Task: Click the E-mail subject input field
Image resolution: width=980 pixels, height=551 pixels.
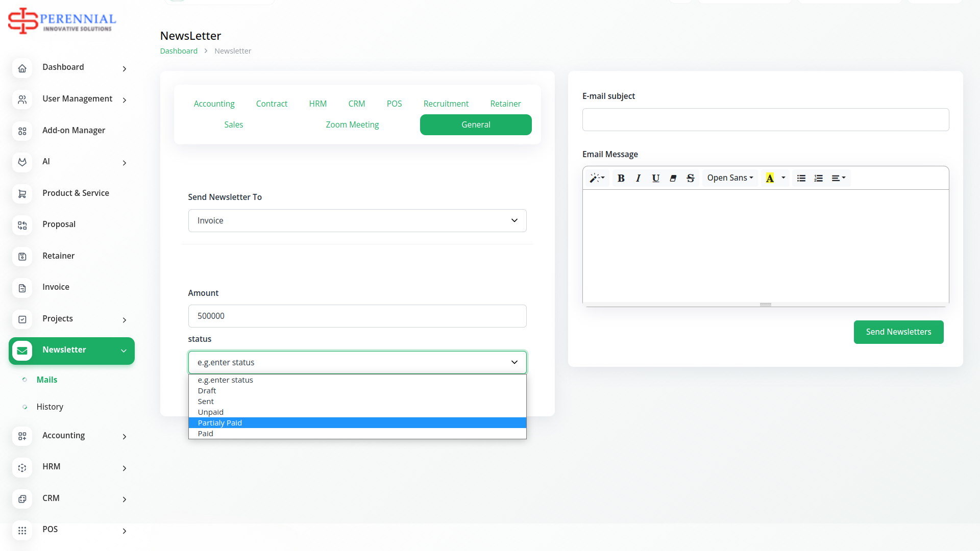Action: coord(765,119)
